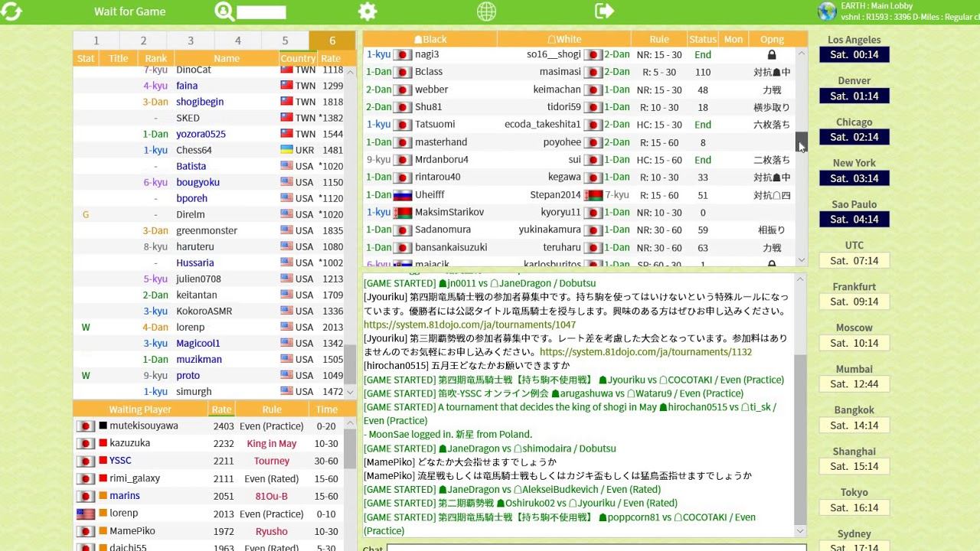This screenshot has width=980, height=551.
Task: Click the Taiwan flag in faina's row
Action: click(x=286, y=86)
